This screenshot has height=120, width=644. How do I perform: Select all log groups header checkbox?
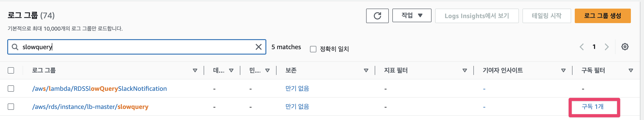click(x=11, y=70)
